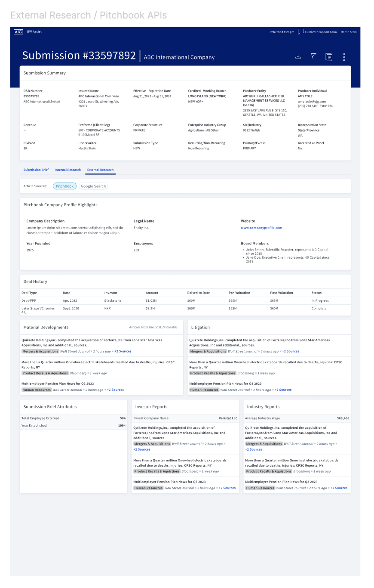Screen dimensions: 374x588
Task: Click Mergers & Acquisitions tag in Litigation
Action: [x=208, y=351]
